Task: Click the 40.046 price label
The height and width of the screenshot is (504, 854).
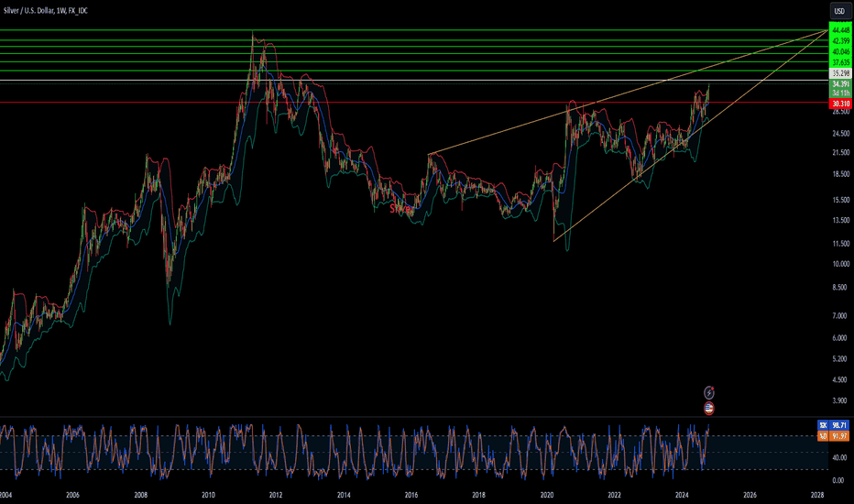Action: 840,51
